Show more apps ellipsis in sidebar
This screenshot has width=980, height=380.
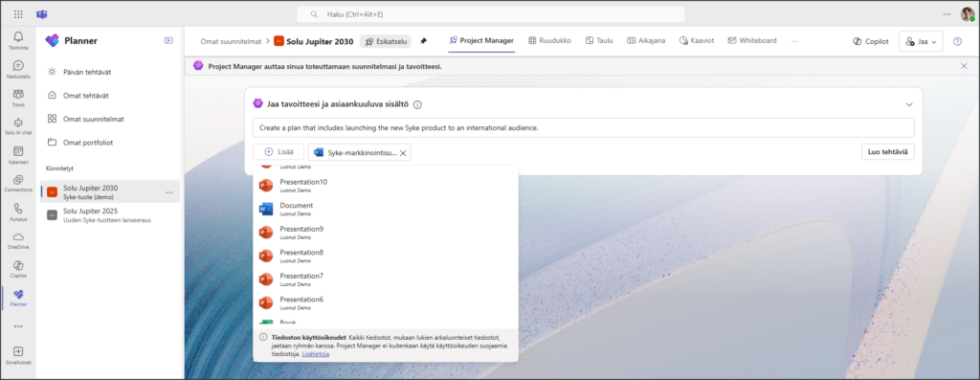point(18,326)
